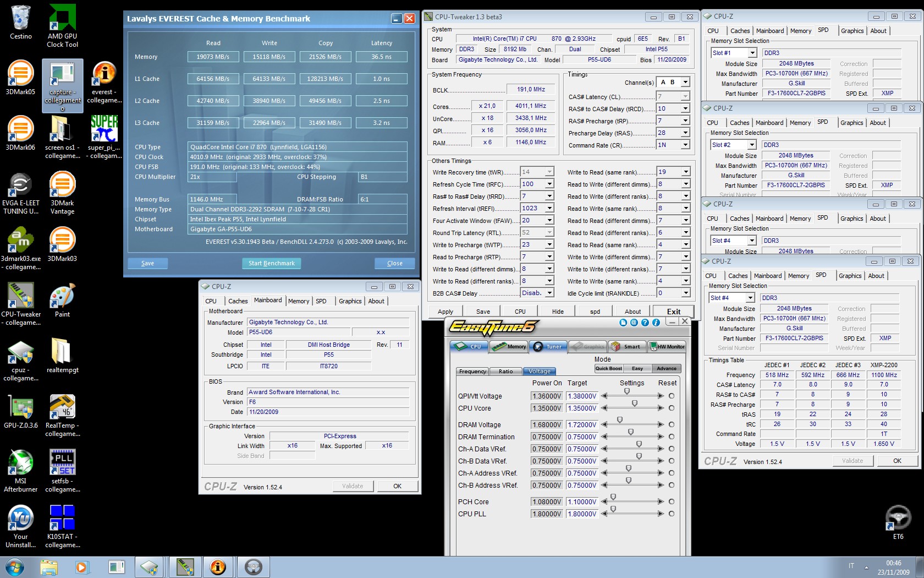Open Precharge Delay (tRAS) dropdown
This screenshot has height=578, width=924.
[685, 133]
